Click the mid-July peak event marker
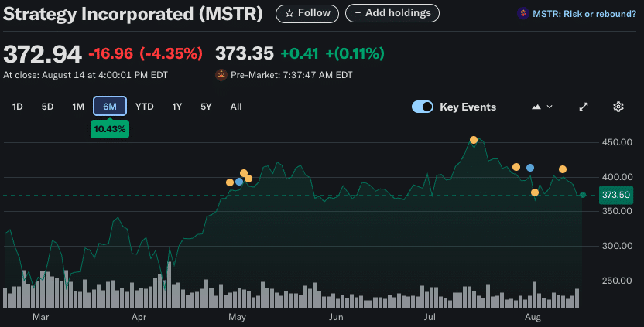The height and width of the screenshot is (327, 644). tap(473, 140)
